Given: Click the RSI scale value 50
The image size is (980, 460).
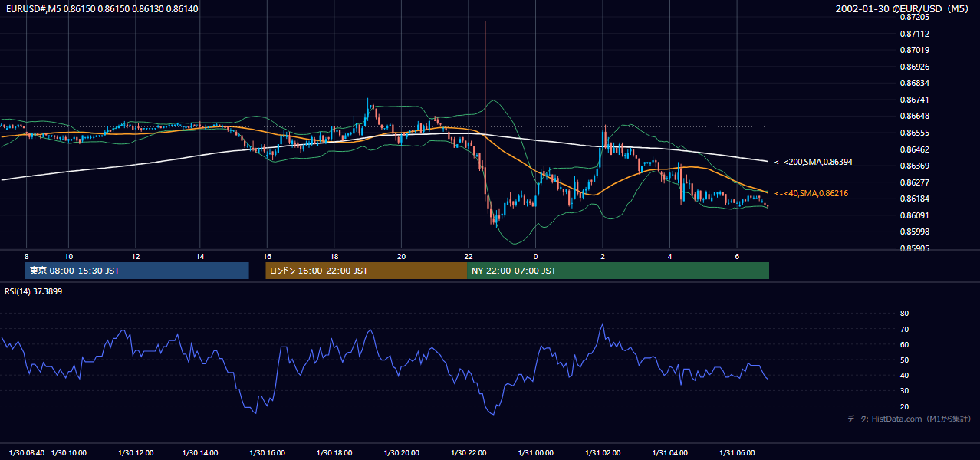Looking at the screenshot, I should coord(904,360).
